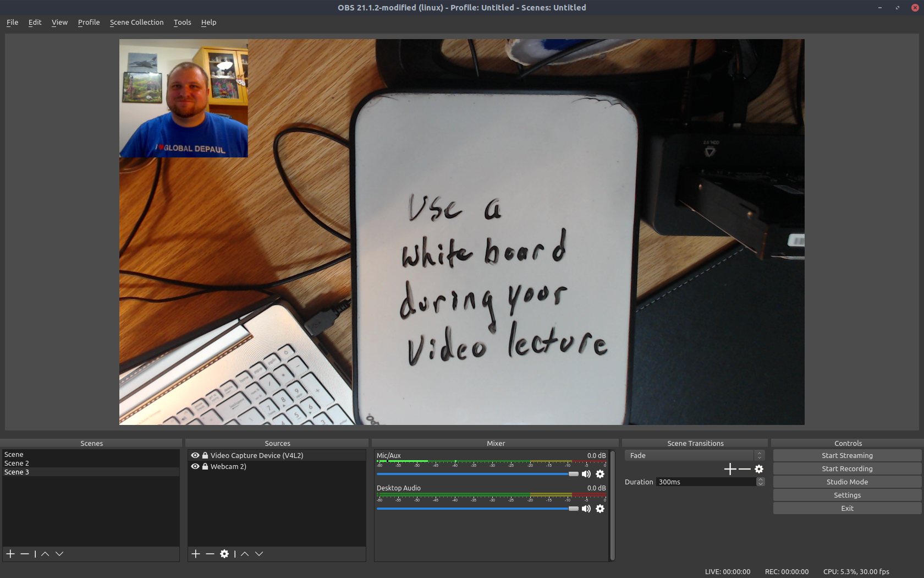Hide the Video Capture Device source

(195, 455)
